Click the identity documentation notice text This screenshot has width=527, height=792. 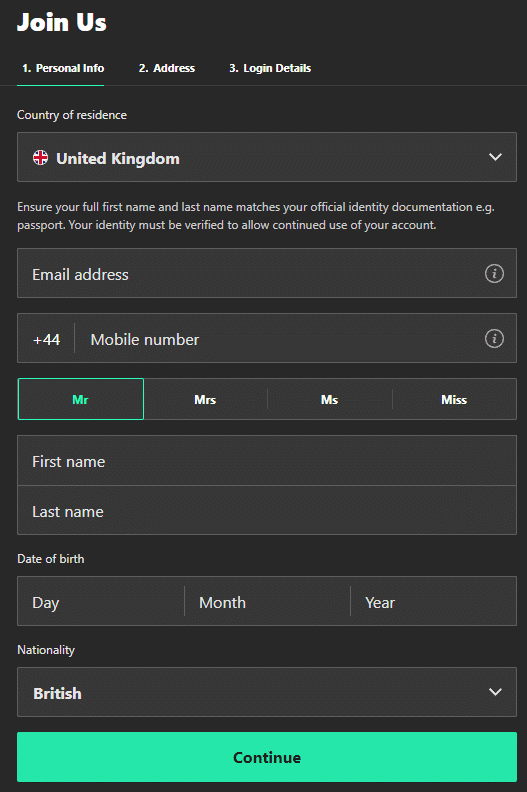256,216
